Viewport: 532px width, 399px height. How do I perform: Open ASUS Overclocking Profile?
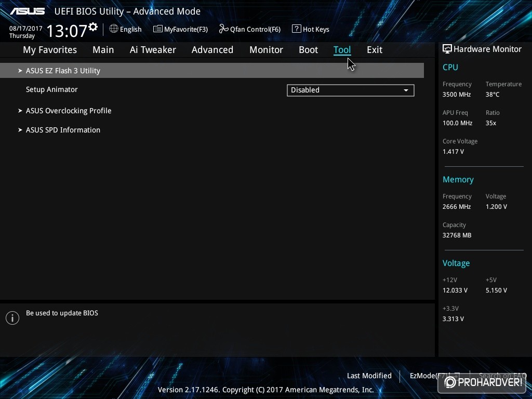tap(69, 111)
